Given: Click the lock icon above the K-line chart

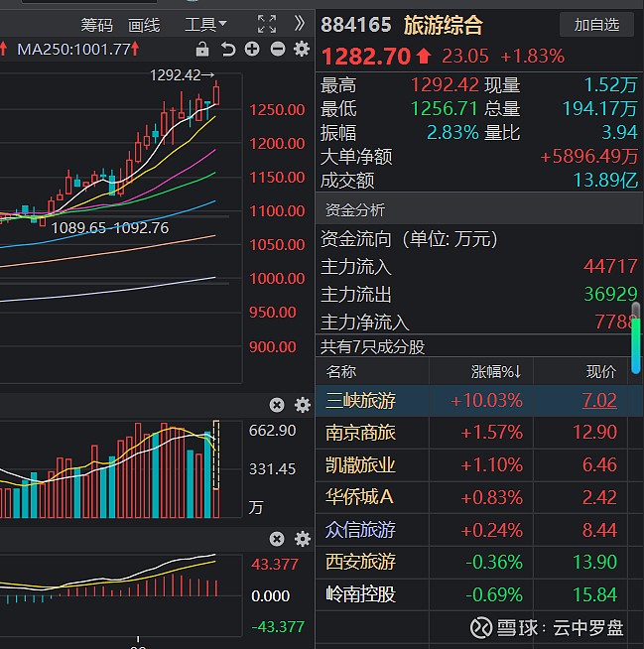Looking at the screenshot, I should [x=202, y=49].
